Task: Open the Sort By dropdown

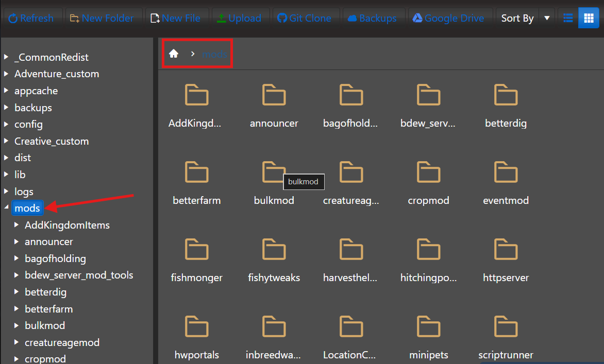Action: click(517, 18)
